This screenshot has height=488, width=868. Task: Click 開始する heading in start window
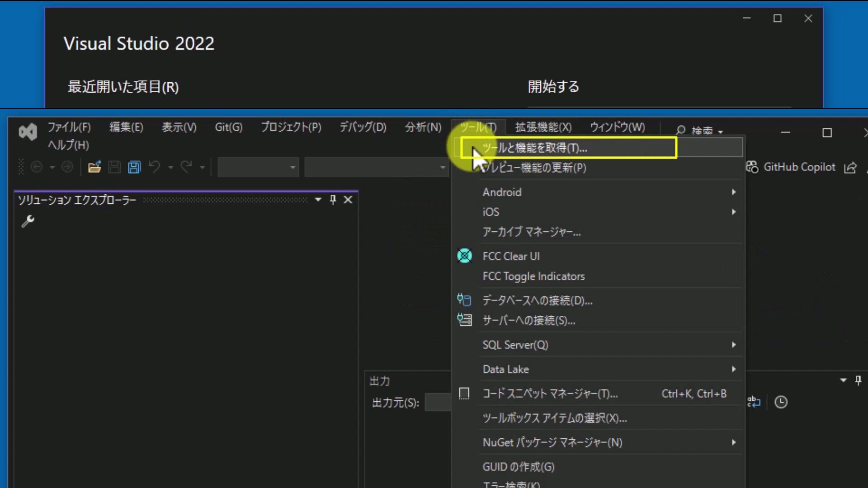[x=553, y=86]
